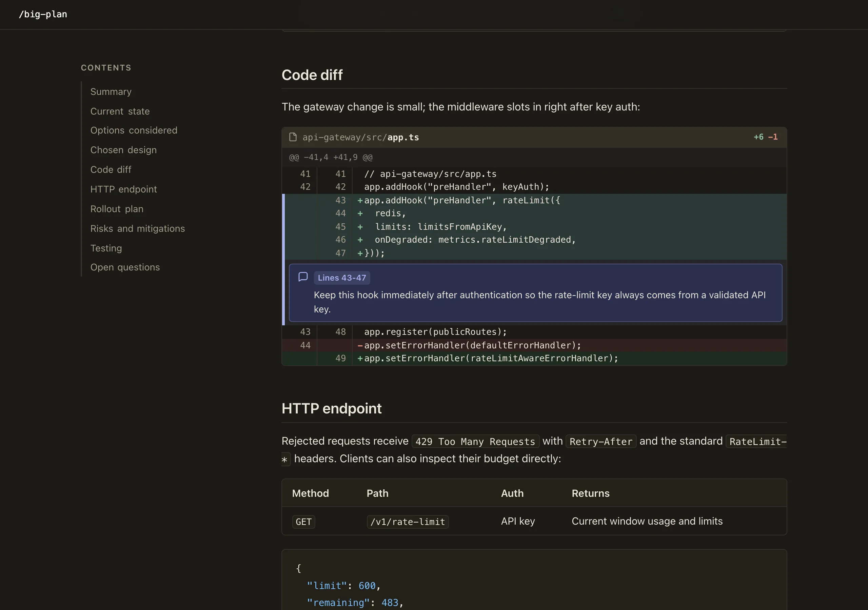Click the api-gateway/src/app.ts file name
The width and height of the screenshot is (868, 610).
361,137
